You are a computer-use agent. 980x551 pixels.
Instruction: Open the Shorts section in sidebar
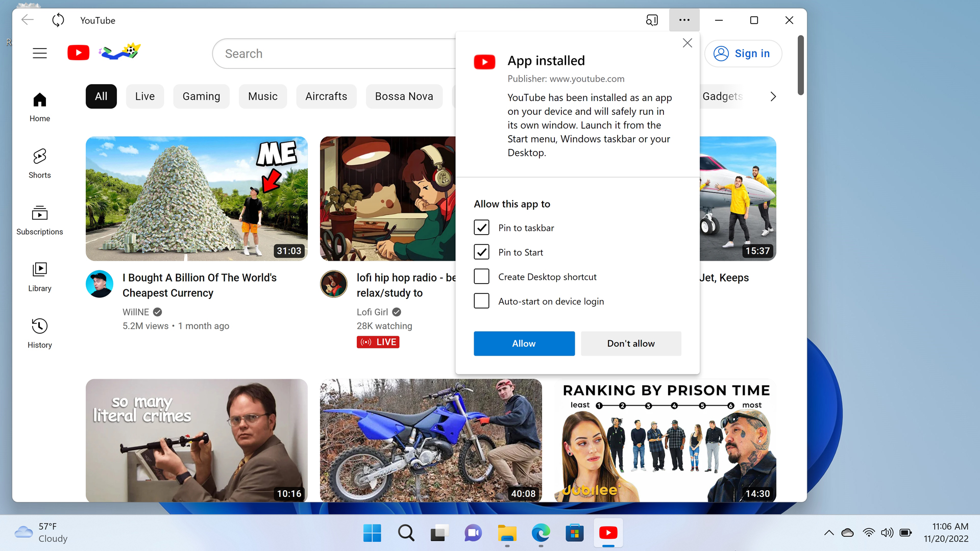coord(39,163)
